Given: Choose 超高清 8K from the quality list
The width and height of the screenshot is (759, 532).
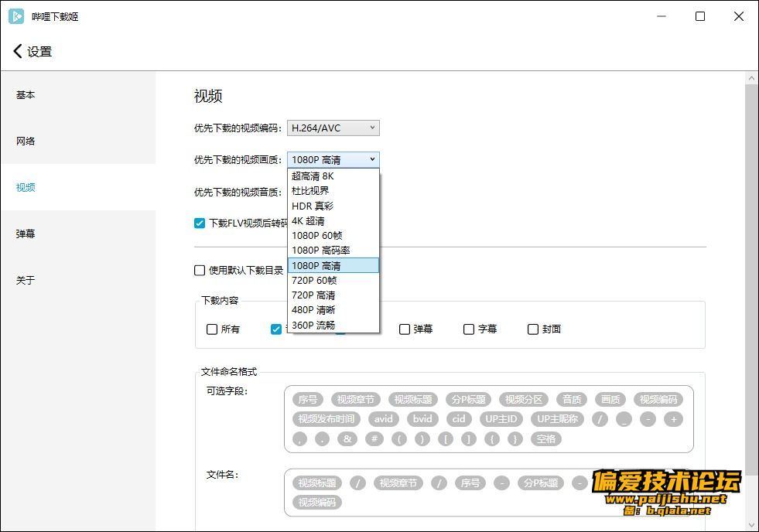Looking at the screenshot, I should [333, 176].
